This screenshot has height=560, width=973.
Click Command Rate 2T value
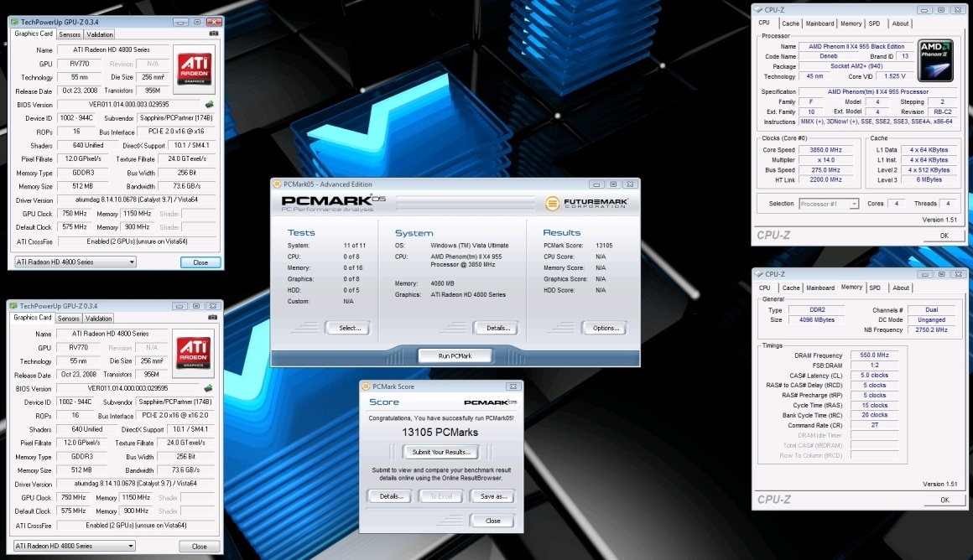[874, 425]
